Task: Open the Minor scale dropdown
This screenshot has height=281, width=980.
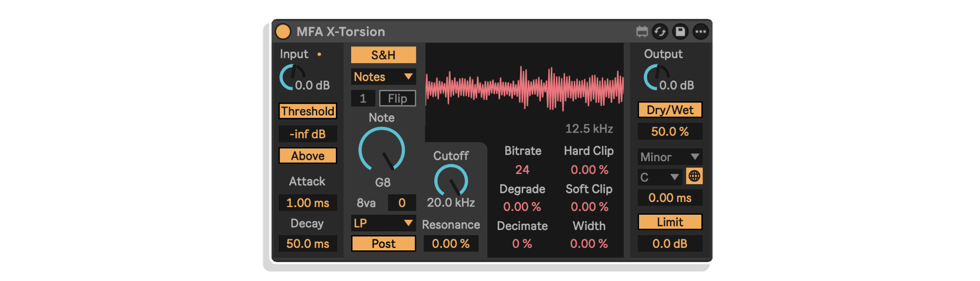Action: [670, 157]
